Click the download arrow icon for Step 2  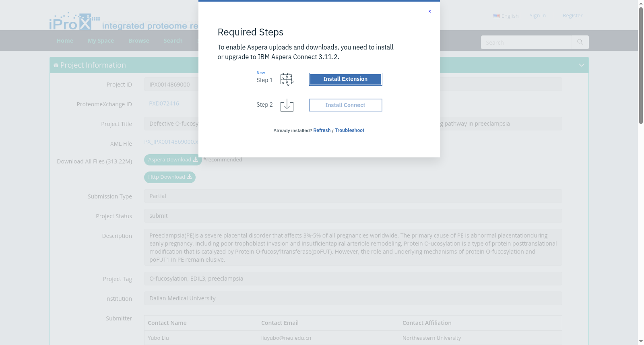[x=287, y=105]
